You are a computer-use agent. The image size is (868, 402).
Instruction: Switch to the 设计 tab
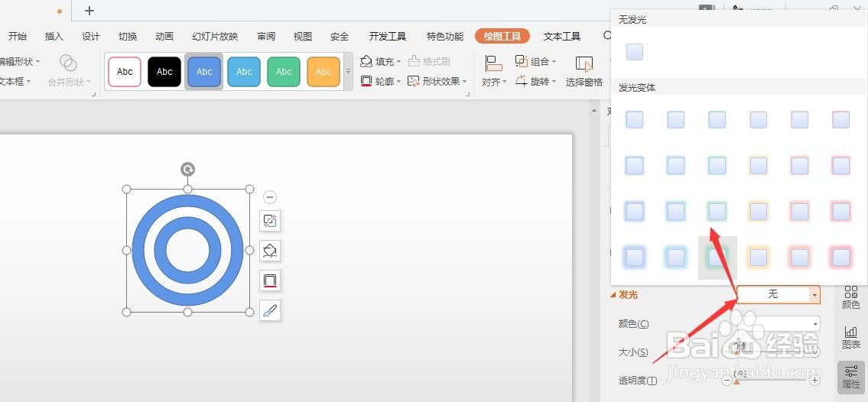pyautogui.click(x=91, y=37)
